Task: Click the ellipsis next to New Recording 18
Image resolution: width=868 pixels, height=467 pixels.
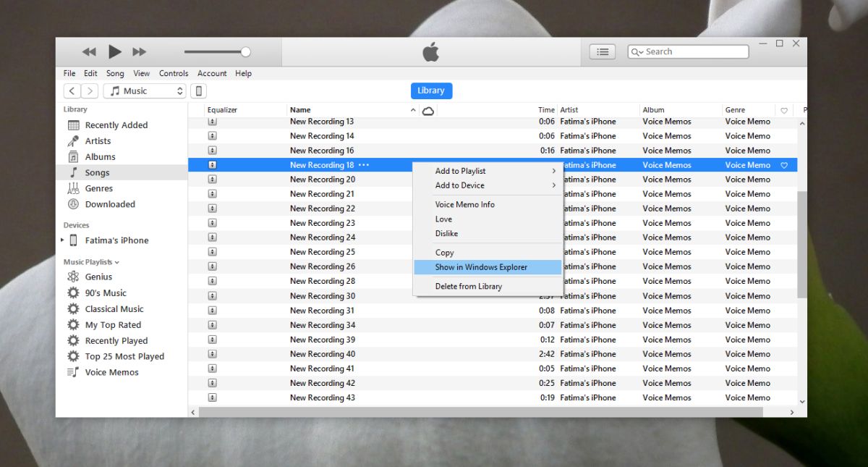Action: (364, 165)
